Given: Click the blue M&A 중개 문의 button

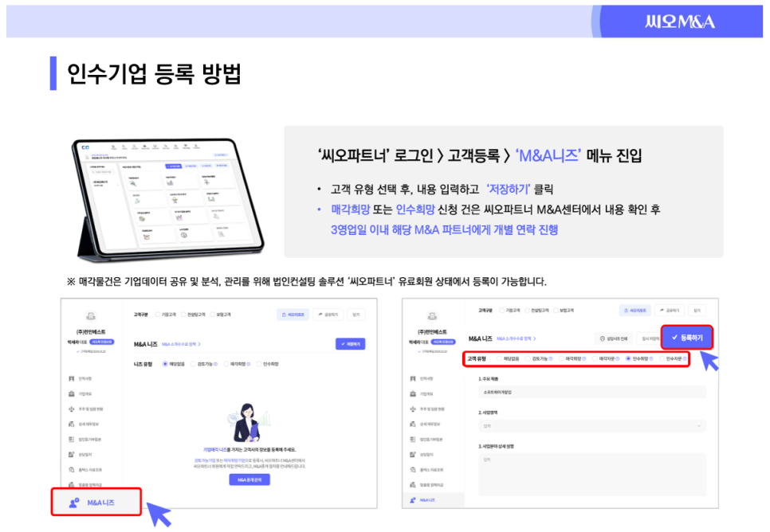Looking at the screenshot, I should click(249, 479).
